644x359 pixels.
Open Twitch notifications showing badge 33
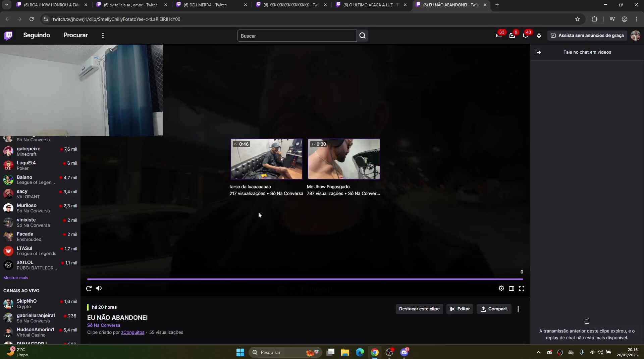click(x=499, y=36)
